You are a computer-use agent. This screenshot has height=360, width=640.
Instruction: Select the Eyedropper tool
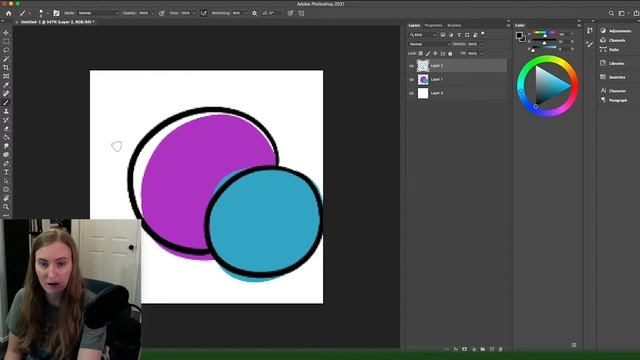click(6, 85)
